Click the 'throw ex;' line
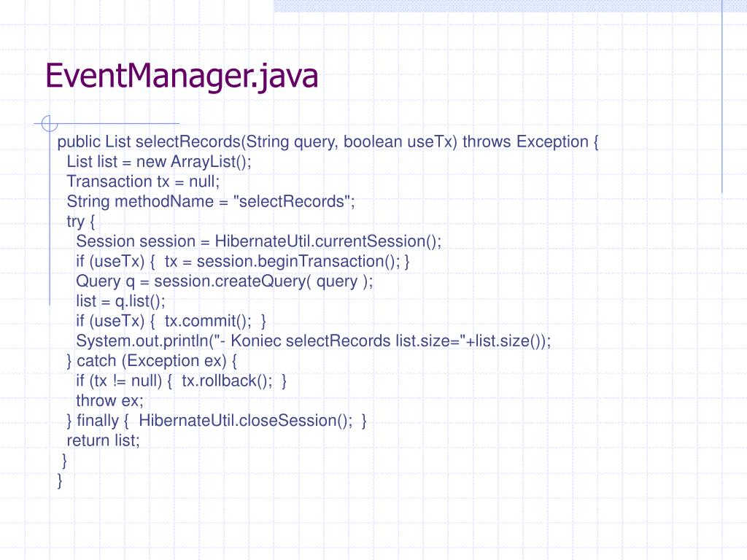This screenshot has width=747, height=560. tap(109, 401)
